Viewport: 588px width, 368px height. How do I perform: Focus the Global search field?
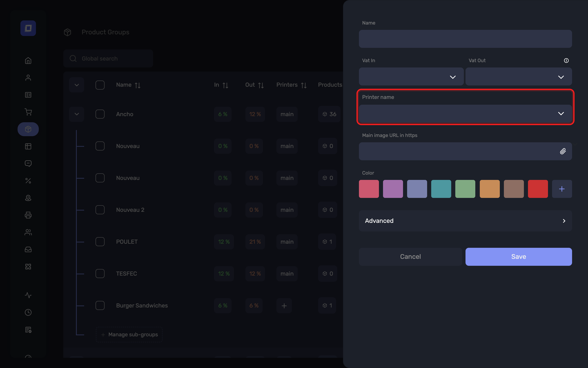coord(108,58)
